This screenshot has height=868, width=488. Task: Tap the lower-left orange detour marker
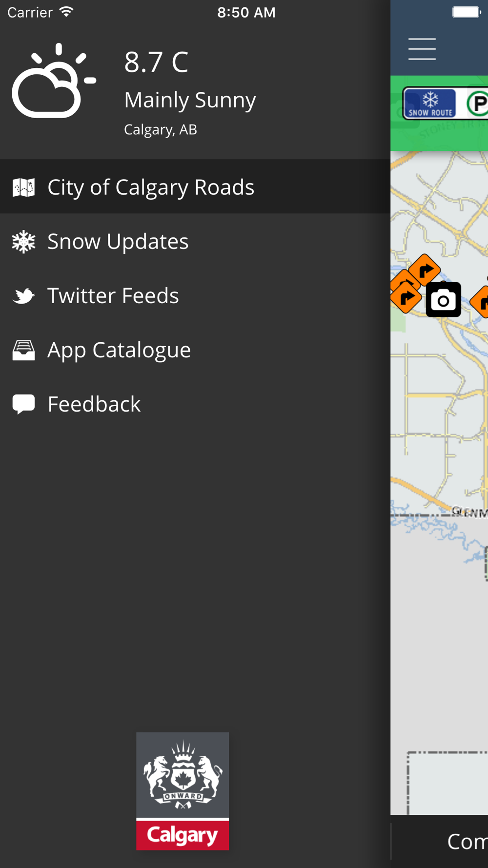406,297
